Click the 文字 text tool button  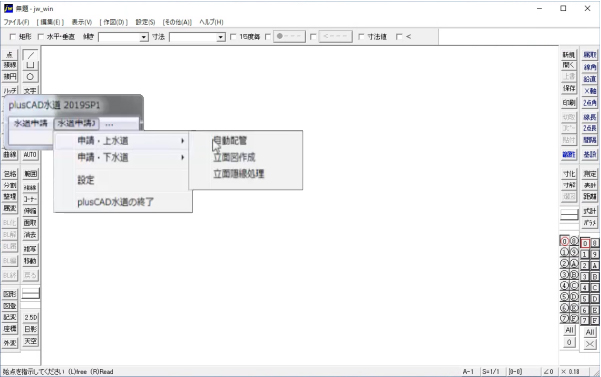[30, 90]
